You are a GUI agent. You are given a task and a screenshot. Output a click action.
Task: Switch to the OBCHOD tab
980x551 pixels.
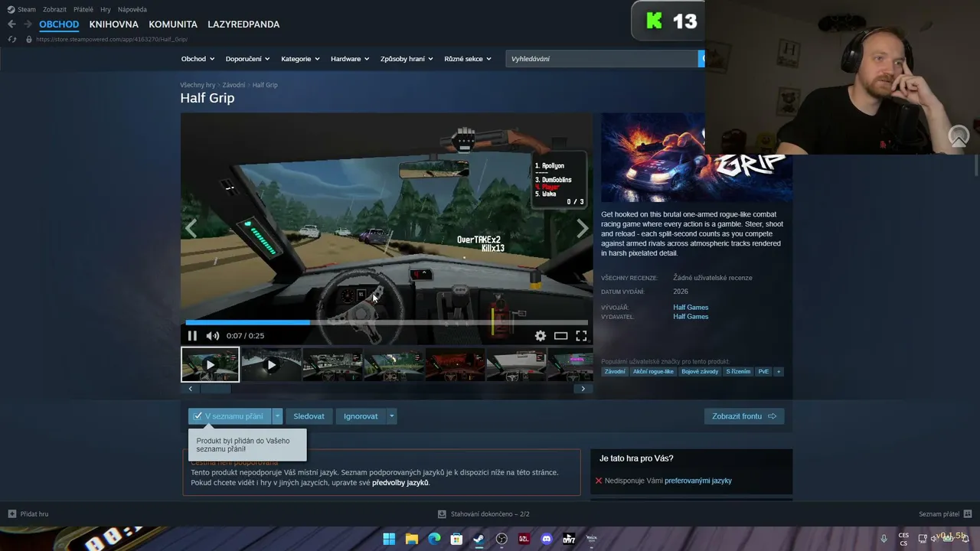[59, 24]
